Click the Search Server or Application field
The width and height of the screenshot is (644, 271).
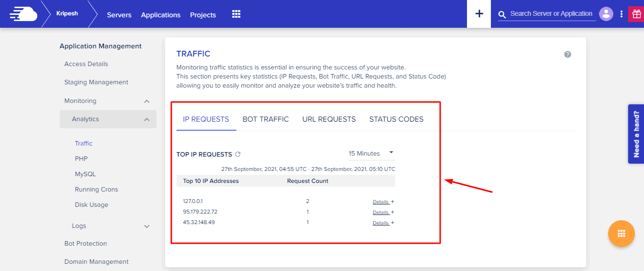tap(551, 14)
